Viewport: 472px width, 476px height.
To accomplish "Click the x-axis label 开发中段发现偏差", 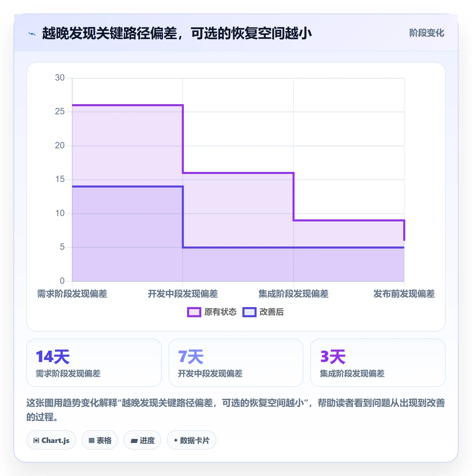I will (183, 294).
